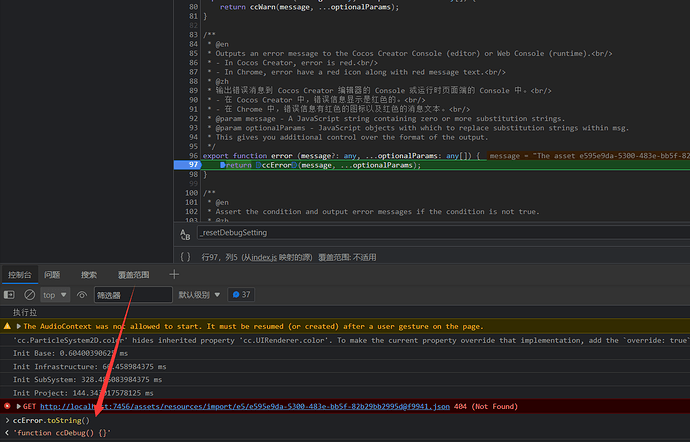
Task: Click the cc.ParticleSystem2D.color warning text
Action: 351,340
